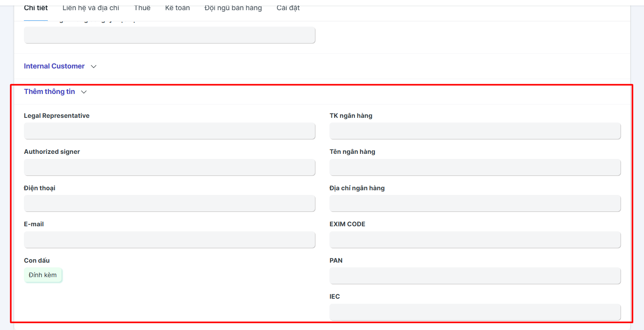644x330 pixels.
Task: Focus the Legal Representative field
Action: click(x=169, y=131)
